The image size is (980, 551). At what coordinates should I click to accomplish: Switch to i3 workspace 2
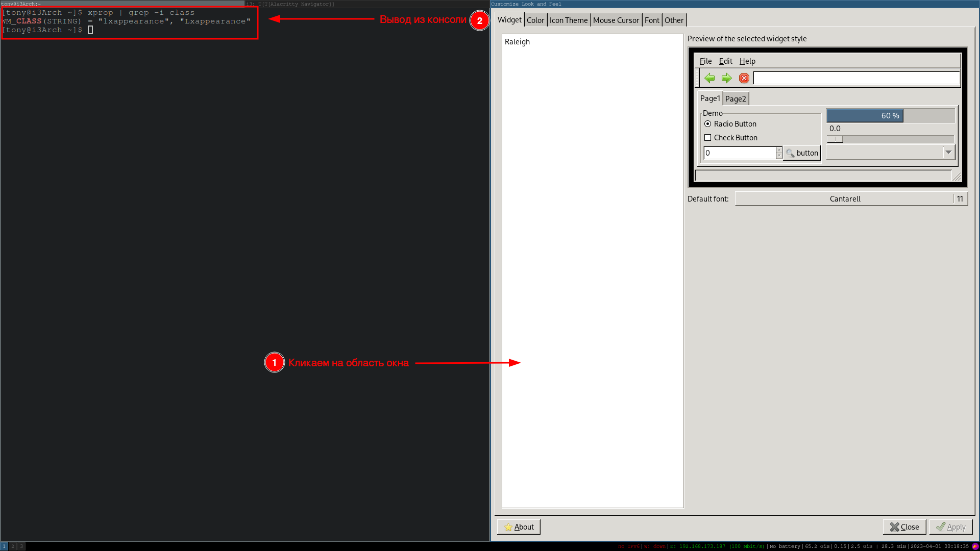point(13,546)
